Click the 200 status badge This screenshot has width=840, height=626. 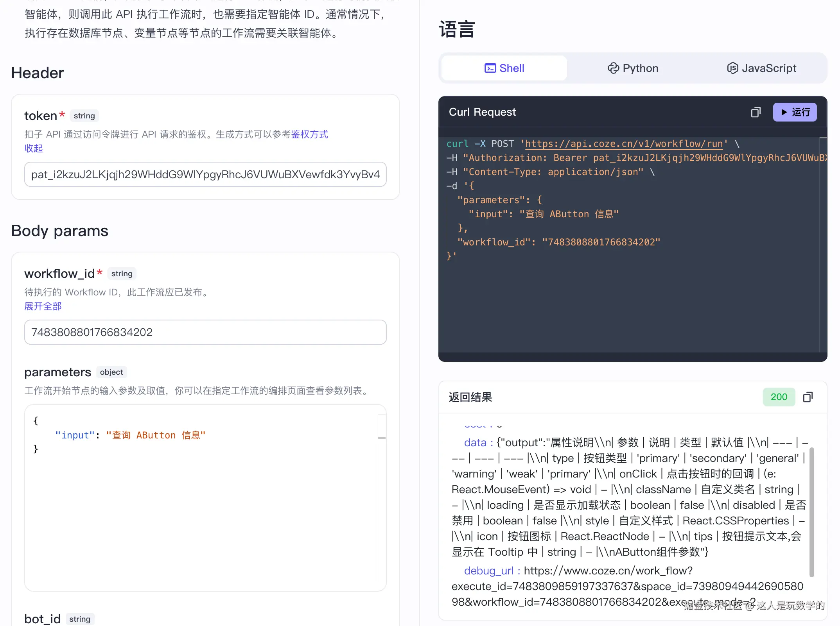coord(779,397)
